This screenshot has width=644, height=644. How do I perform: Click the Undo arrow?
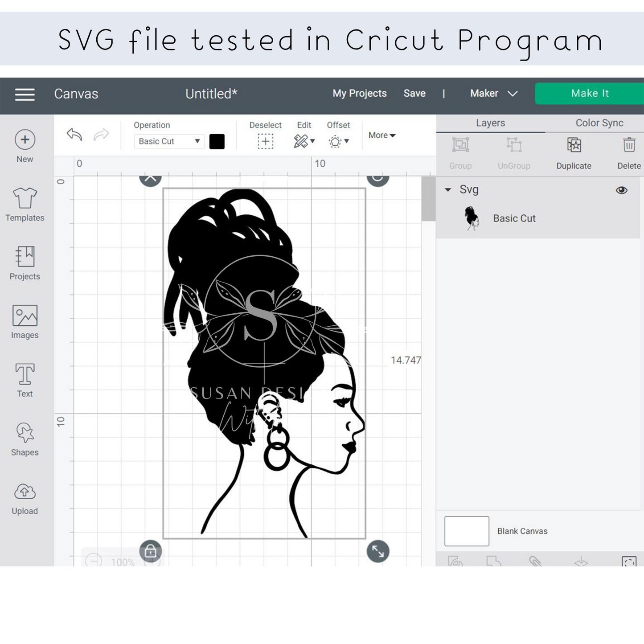[74, 135]
